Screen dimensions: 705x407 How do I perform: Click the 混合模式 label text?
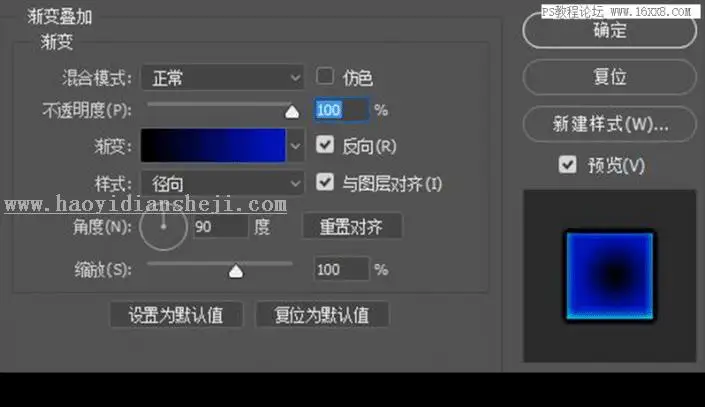point(97,78)
